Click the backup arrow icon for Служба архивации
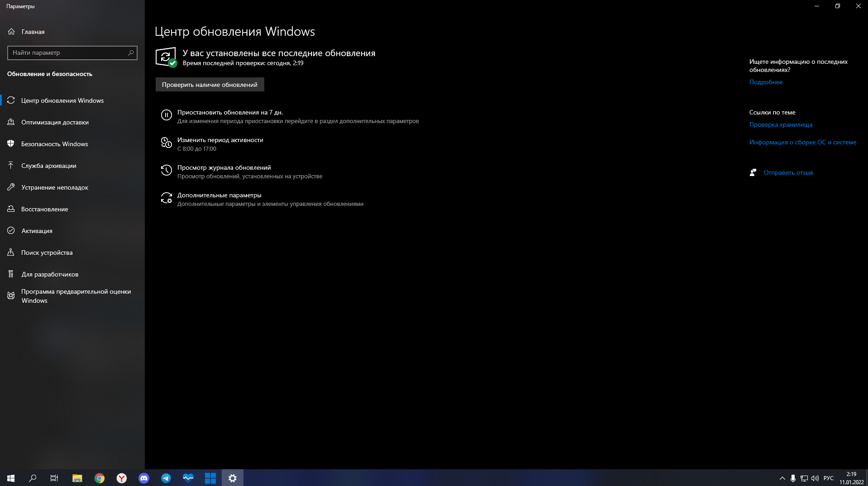Screen dimensions: 868x486 pyautogui.click(x=11, y=166)
